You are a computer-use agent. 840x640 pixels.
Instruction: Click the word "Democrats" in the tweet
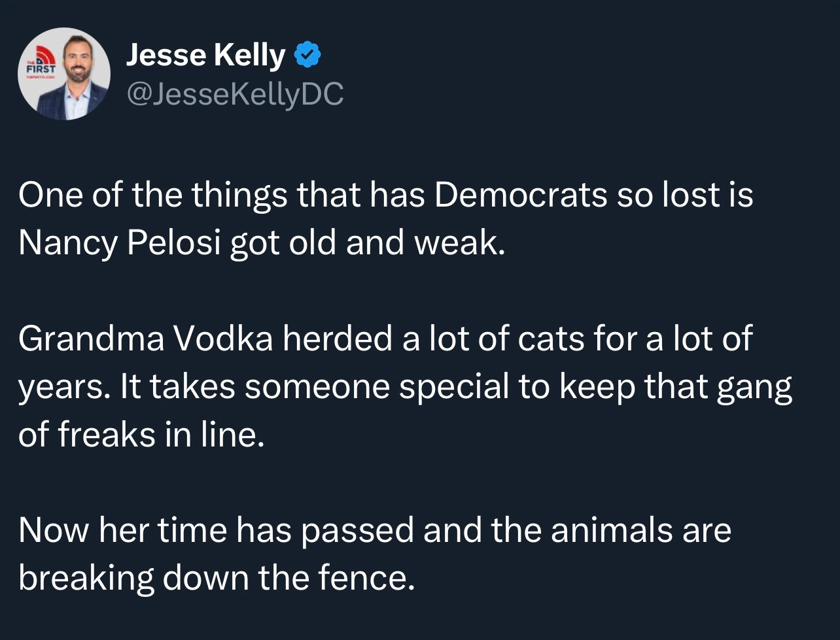[x=520, y=196]
